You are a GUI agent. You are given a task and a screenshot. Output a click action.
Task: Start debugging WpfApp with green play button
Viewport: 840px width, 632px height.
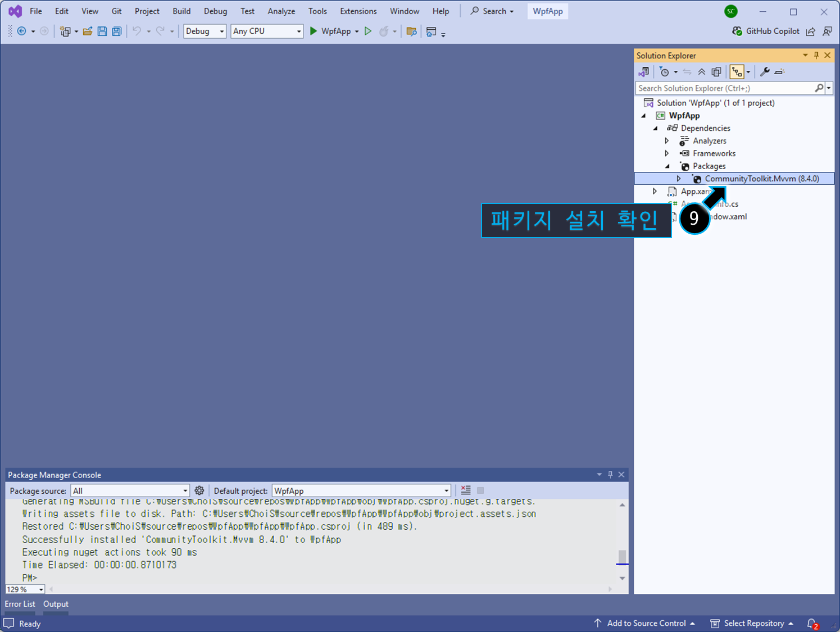coord(314,31)
